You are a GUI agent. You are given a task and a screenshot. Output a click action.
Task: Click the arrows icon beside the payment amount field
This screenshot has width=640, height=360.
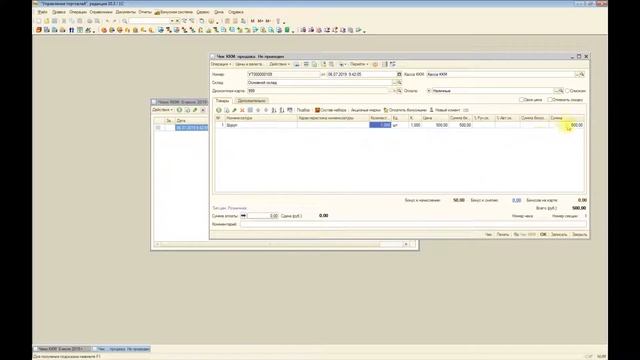coord(243,216)
